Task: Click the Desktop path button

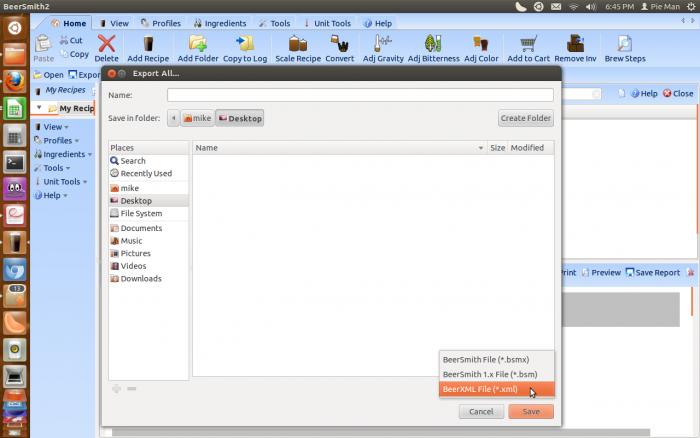Action: (240, 118)
